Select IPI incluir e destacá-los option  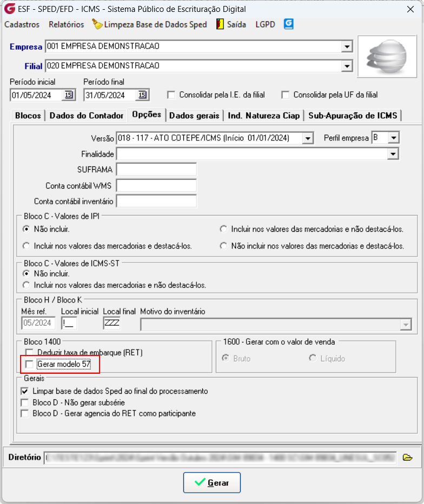click(x=26, y=246)
